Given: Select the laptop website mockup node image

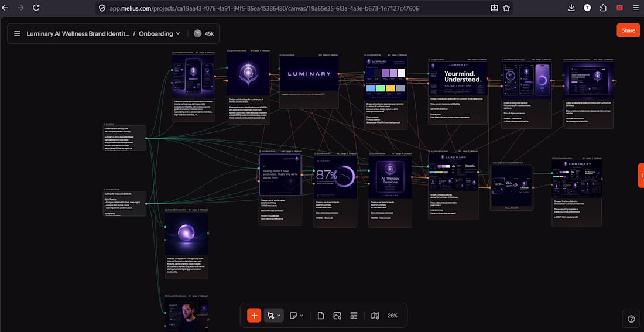Looking at the screenshot, I should pyautogui.click(x=588, y=81).
